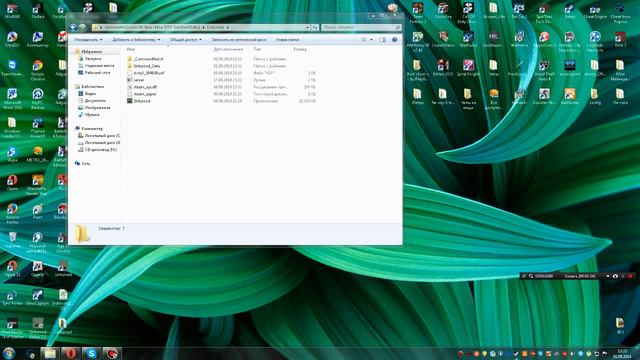Select the steam_appid text file
Viewport: 640px width, 360px height.
pos(142,94)
